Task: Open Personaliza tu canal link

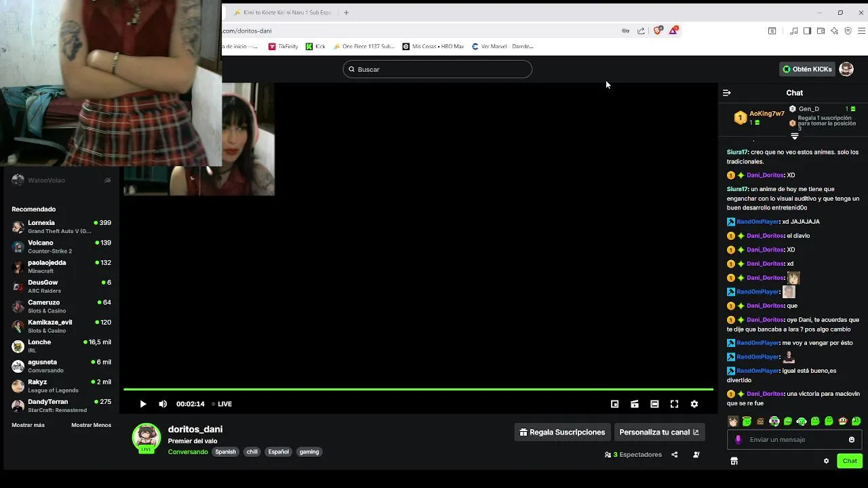Action: 659,432
